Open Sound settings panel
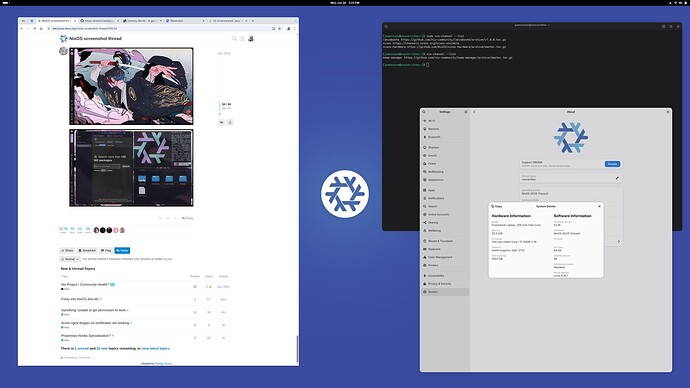Viewport: 690px width, 388px height. point(445,155)
